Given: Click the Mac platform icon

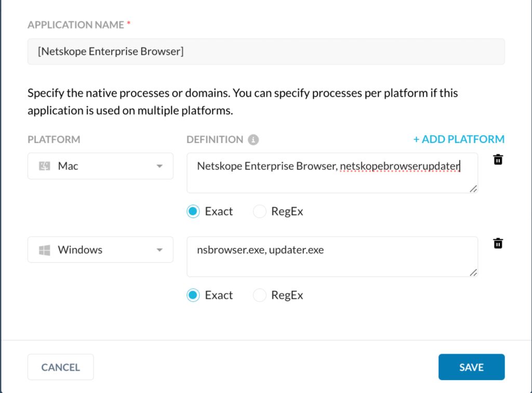Looking at the screenshot, I should click(45, 166).
